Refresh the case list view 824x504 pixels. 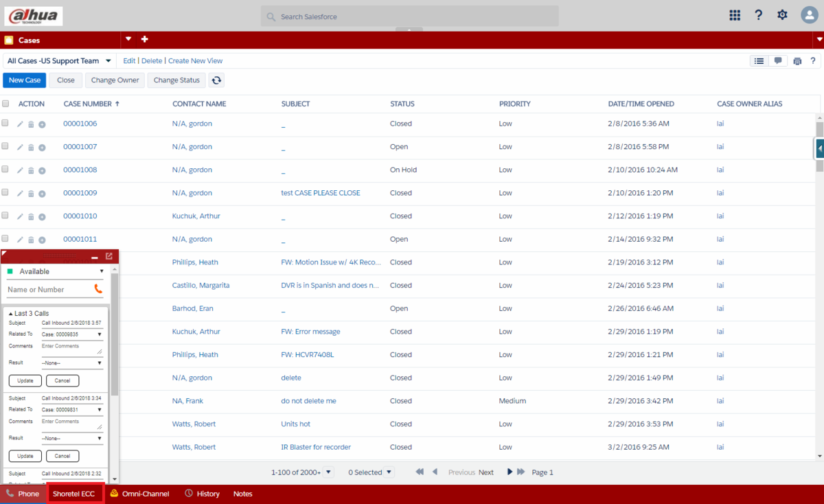click(x=216, y=80)
